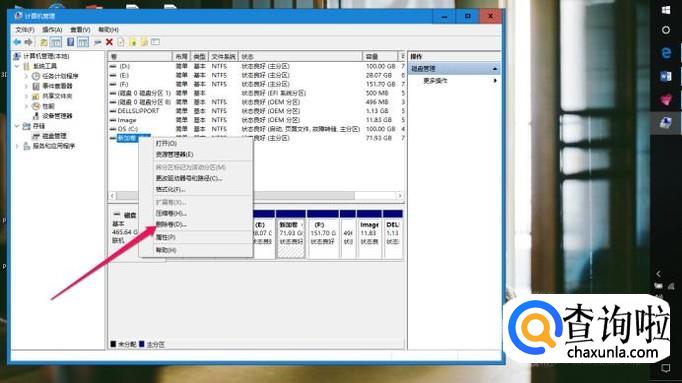Expand the 性能 node arrow

[x=26, y=106]
